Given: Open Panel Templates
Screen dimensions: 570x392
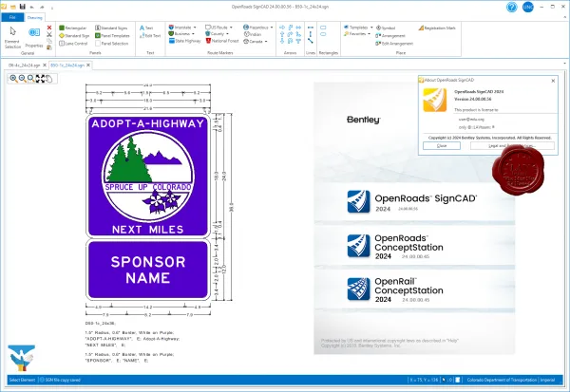Looking at the screenshot, I should tap(112, 36).
